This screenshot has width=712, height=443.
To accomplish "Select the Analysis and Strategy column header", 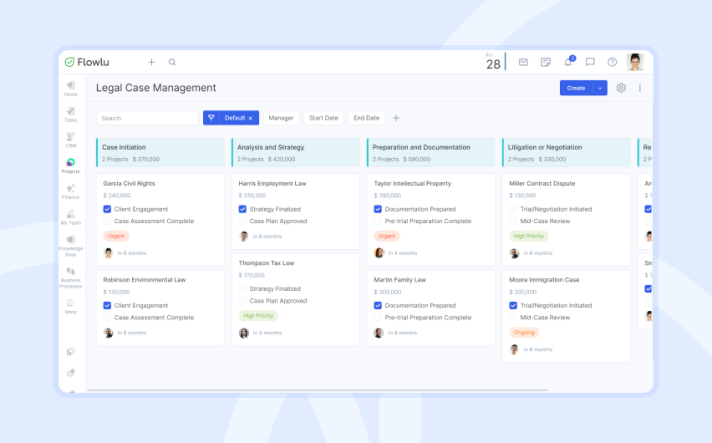I will [296, 153].
